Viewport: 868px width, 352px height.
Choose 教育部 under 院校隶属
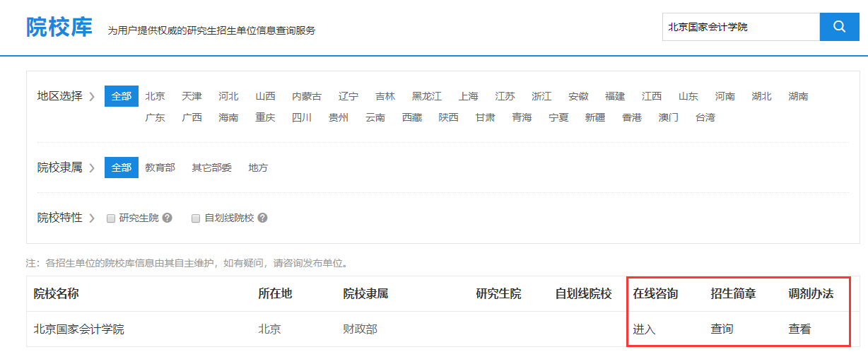(x=160, y=168)
